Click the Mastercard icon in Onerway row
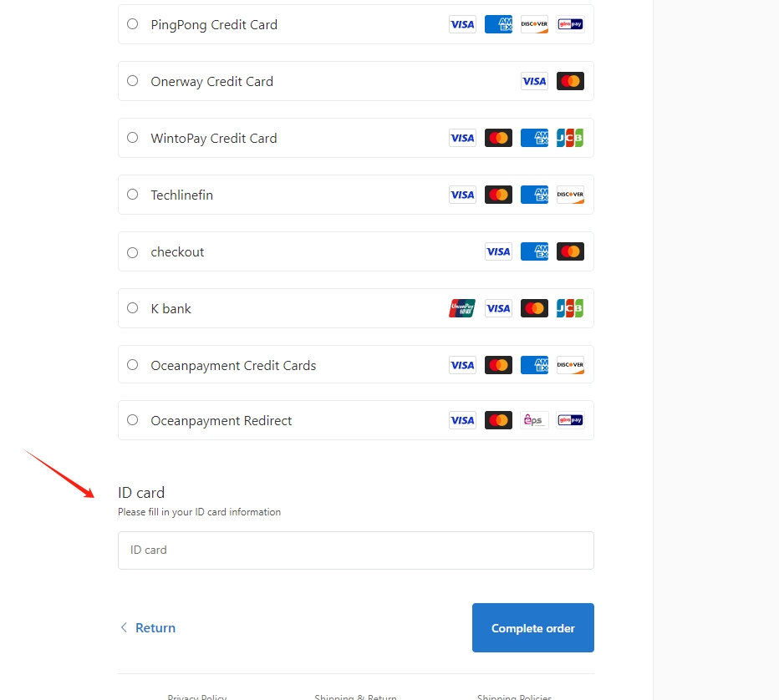 pos(570,81)
